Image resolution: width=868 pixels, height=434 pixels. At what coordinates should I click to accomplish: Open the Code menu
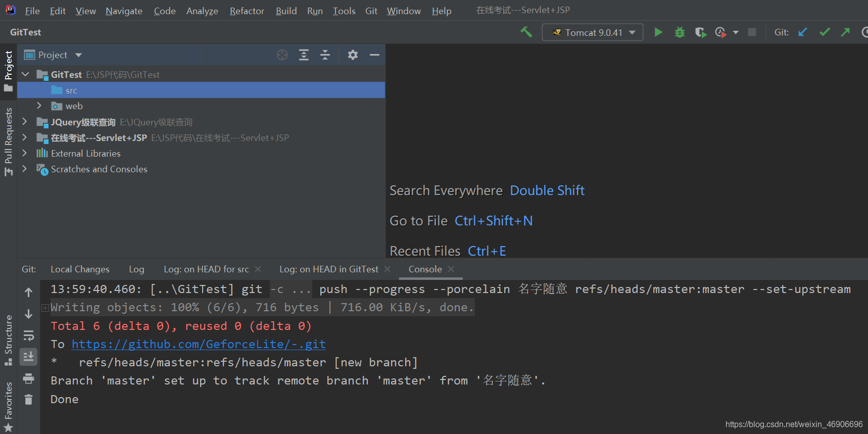(x=165, y=11)
